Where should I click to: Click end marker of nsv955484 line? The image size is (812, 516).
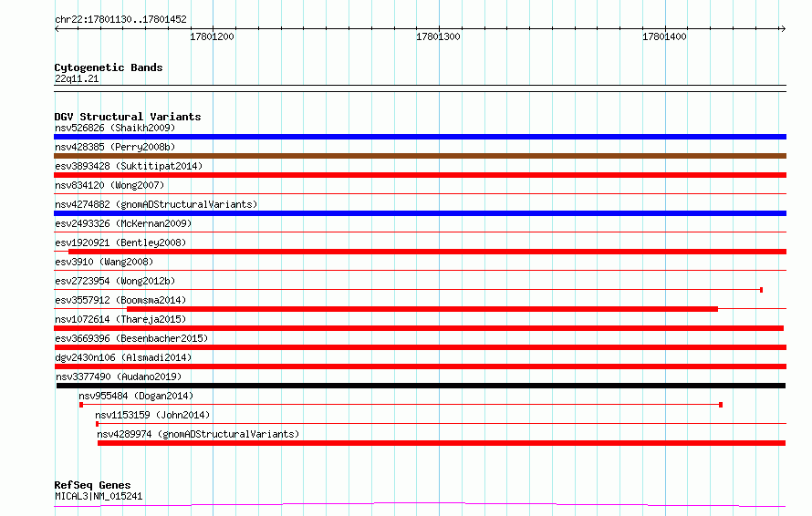721,405
